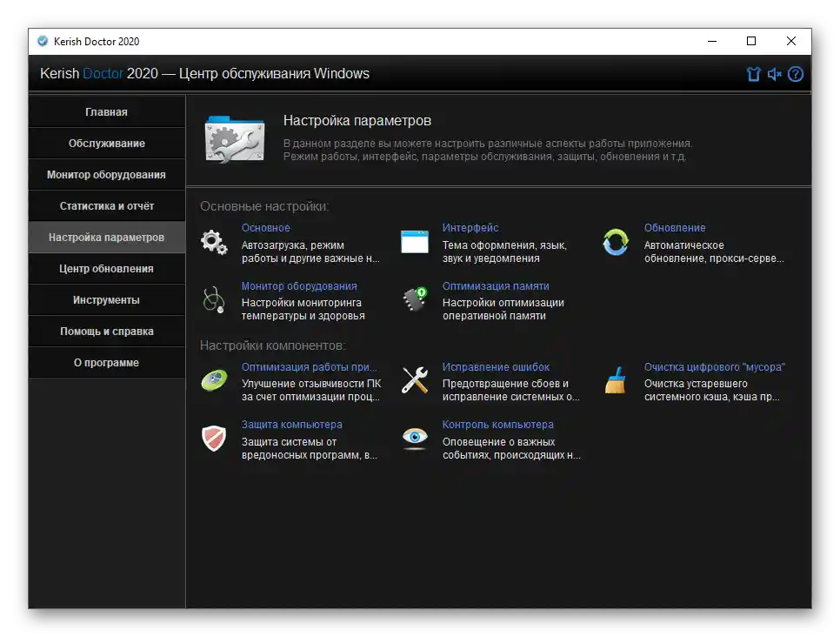Click the refresh arrows icon beside Обновление
This screenshot has height=637, width=840.
coord(616,242)
